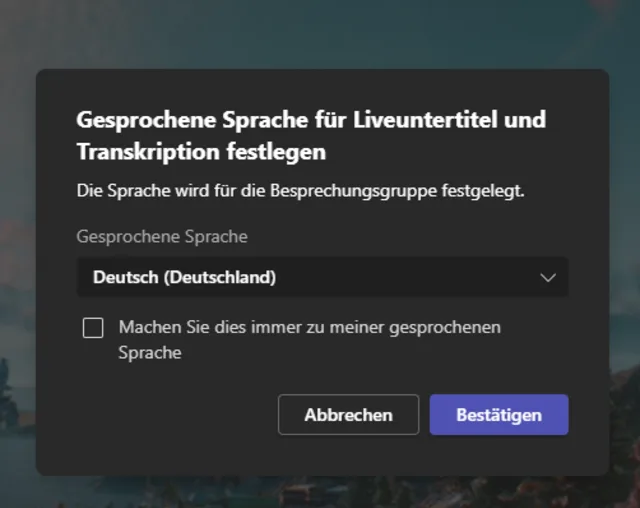
Task: Click the 'Transkription festlegen' heading line
Action: [201, 153]
